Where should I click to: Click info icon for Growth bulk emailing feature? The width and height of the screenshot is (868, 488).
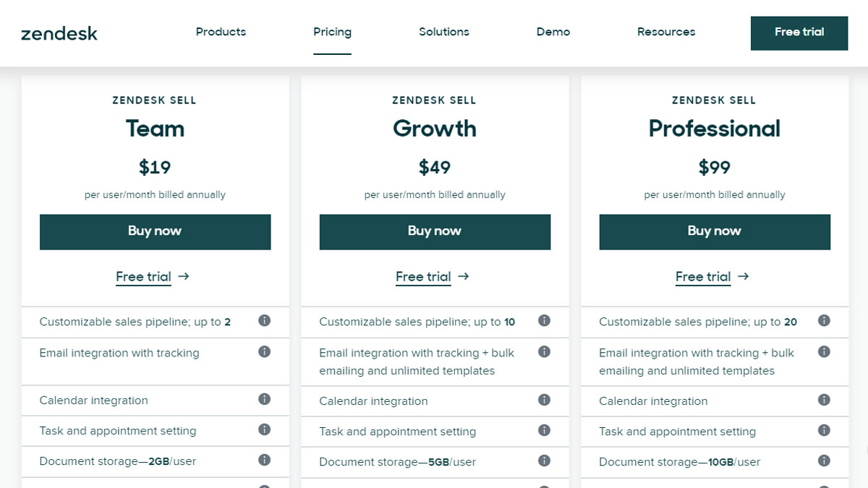tap(544, 351)
